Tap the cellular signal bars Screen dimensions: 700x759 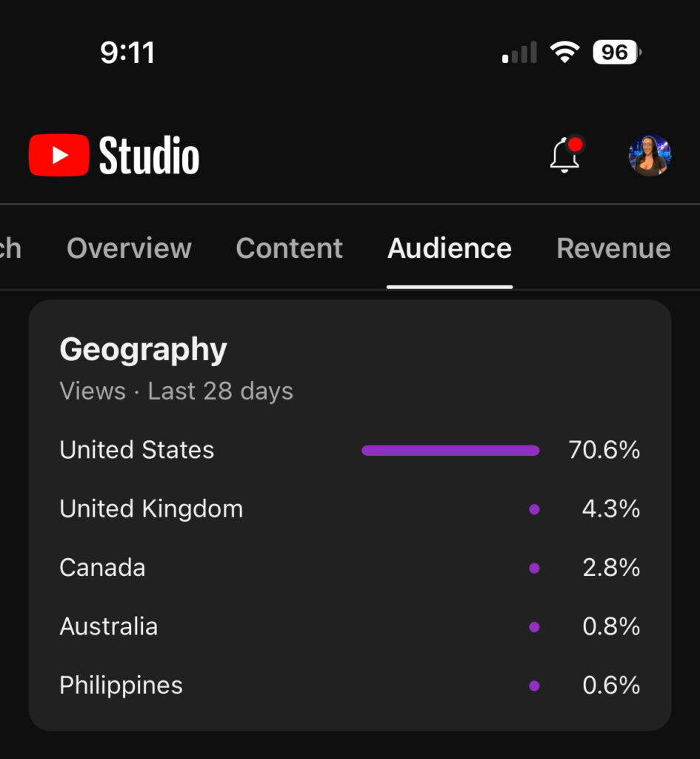(x=519, y=53)
